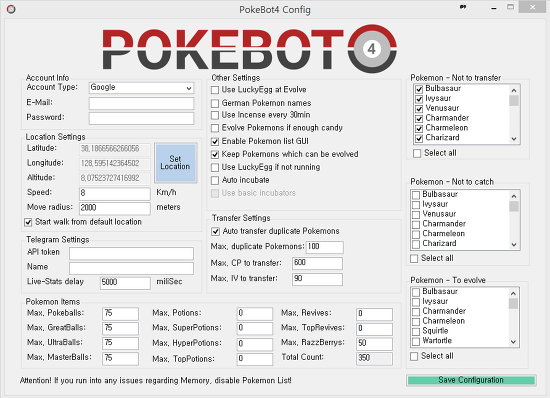Image resolution: width=550 pixels, height=398 pixels.
Task: Click the E-Mail input field
Action: pyautogui.click(x=141, y=103)
